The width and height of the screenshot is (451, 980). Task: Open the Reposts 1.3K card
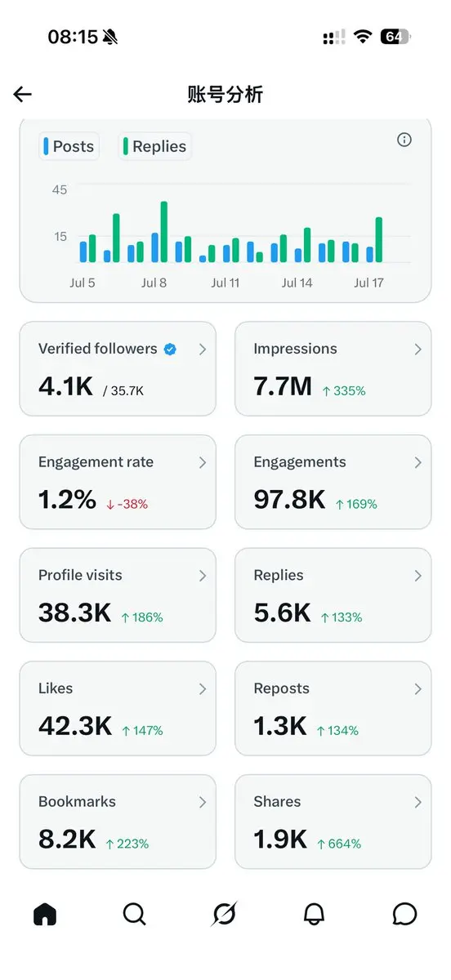pos(333,709)
